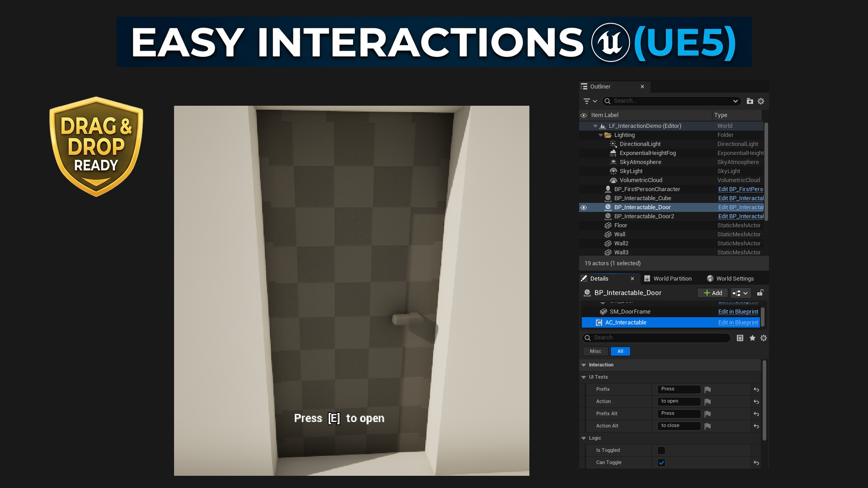
Task: Enable the Is Toggled checkbox
Action: (x=661, y=450)
